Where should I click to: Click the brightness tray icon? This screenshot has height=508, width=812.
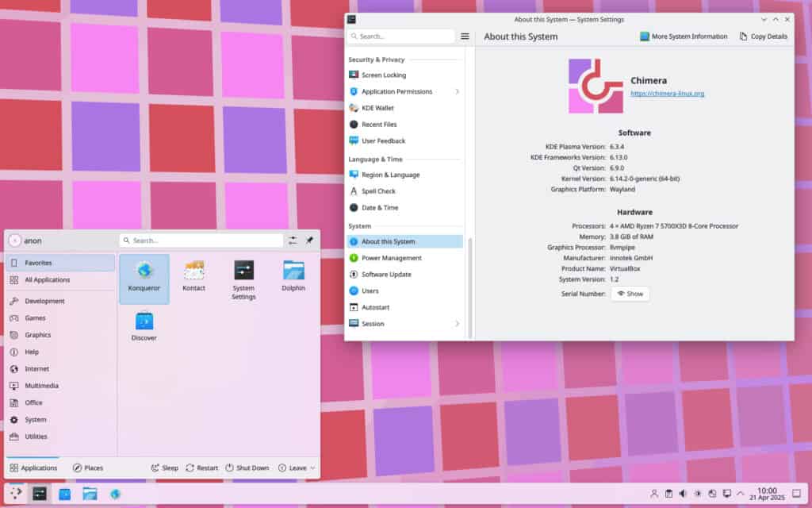pos(698,494)
